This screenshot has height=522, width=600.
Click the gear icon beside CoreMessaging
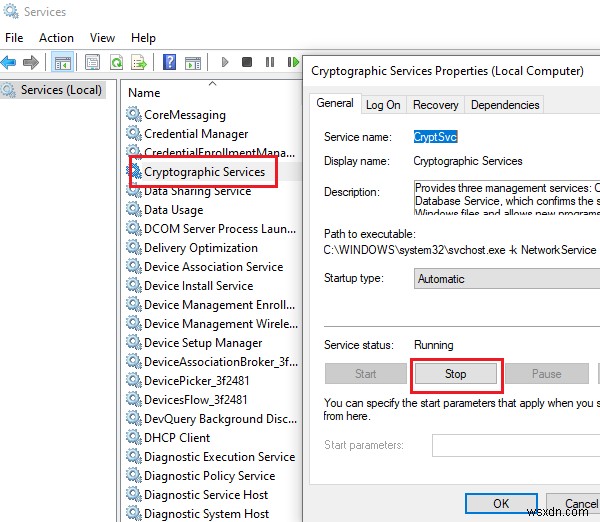click(134, 114)
